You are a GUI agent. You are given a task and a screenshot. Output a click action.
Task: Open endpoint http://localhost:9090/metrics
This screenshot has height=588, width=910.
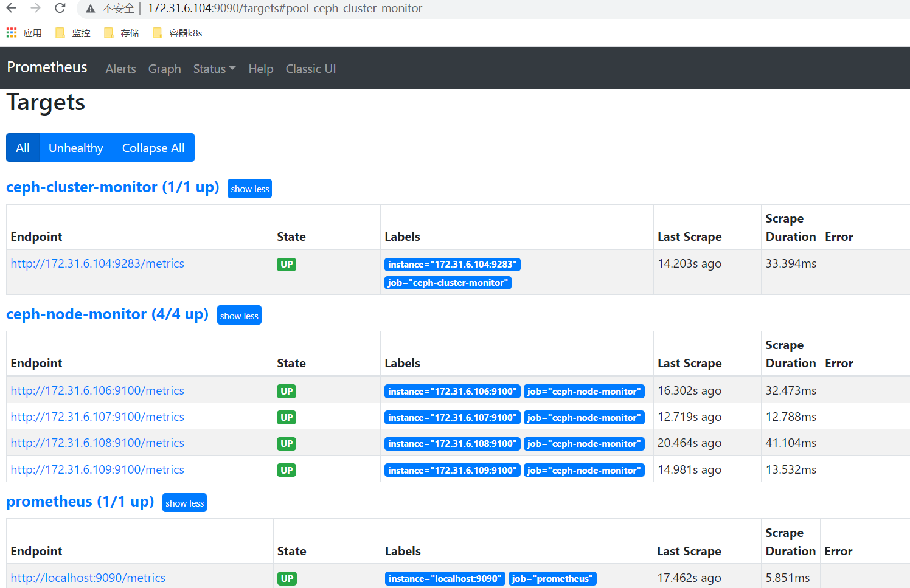(88, 578)
